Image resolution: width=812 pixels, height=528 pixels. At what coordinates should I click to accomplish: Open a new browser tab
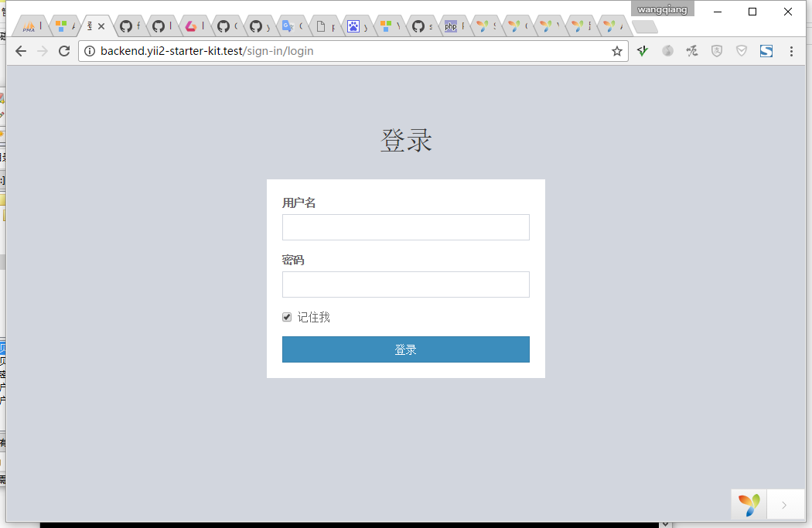point(645,27)
